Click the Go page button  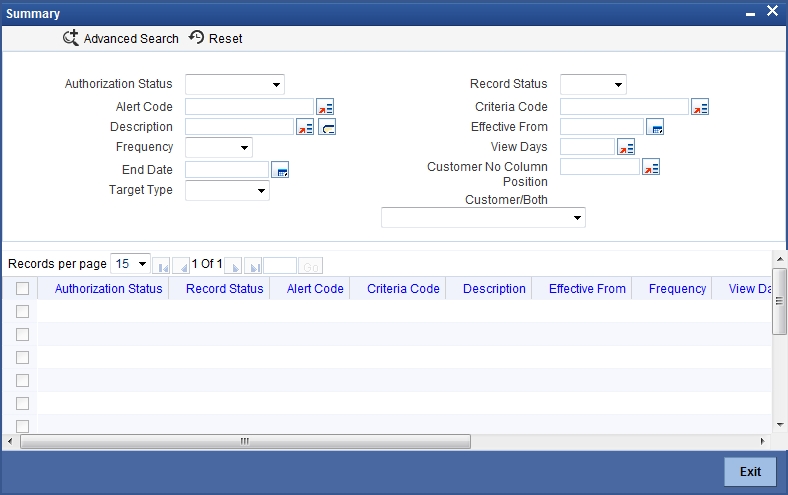(x=311, y=266)
